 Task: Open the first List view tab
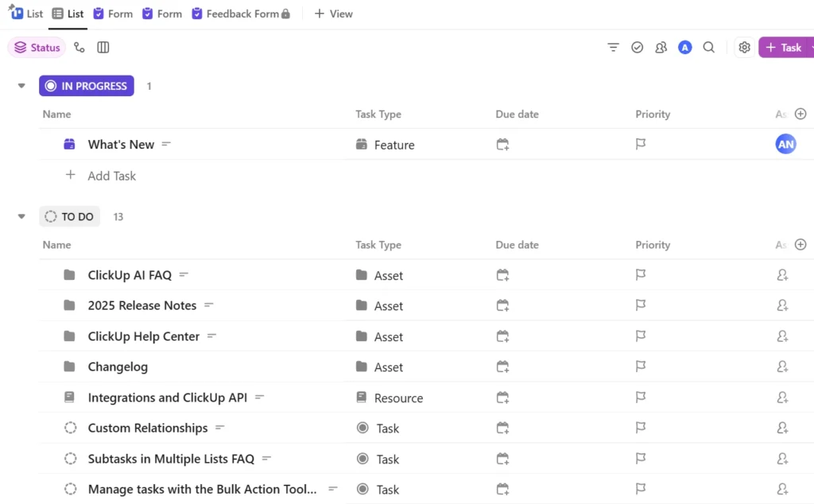tap(26, 14)
